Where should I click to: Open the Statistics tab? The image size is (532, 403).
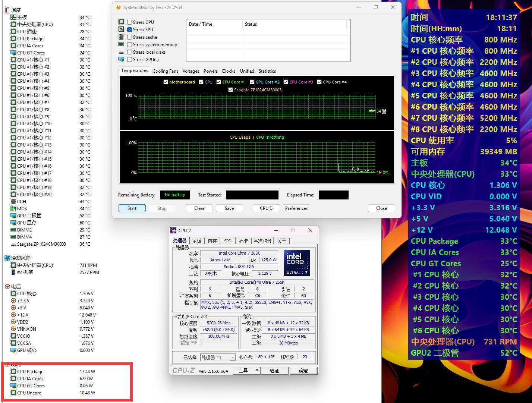267,71
